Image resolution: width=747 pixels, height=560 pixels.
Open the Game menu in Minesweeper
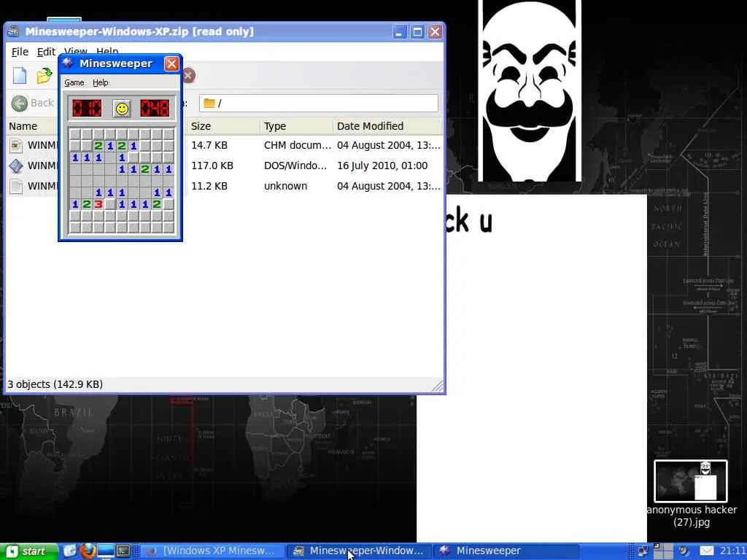point(74,82)
